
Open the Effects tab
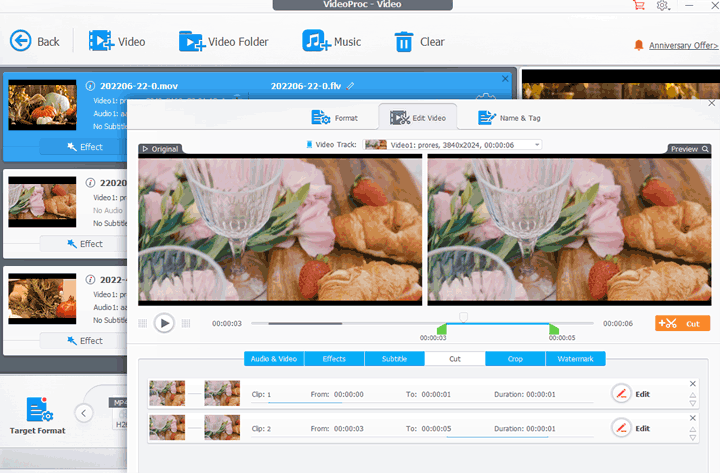point(334,359)
